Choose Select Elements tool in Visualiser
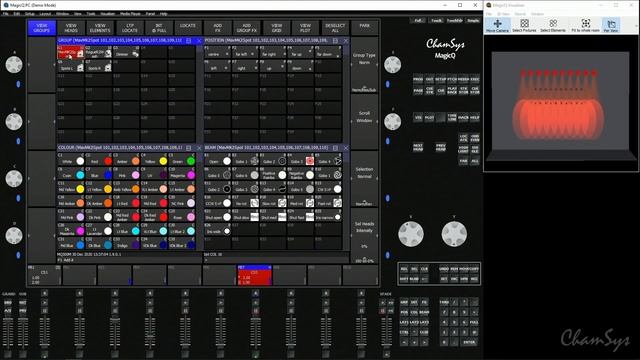The image size is (640, 360). coord(553,25)
